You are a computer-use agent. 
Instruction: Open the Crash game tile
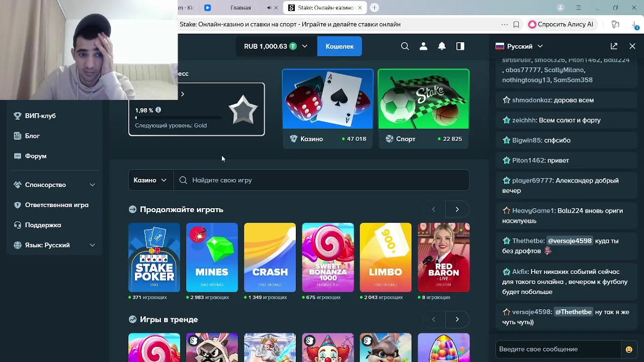270,257
